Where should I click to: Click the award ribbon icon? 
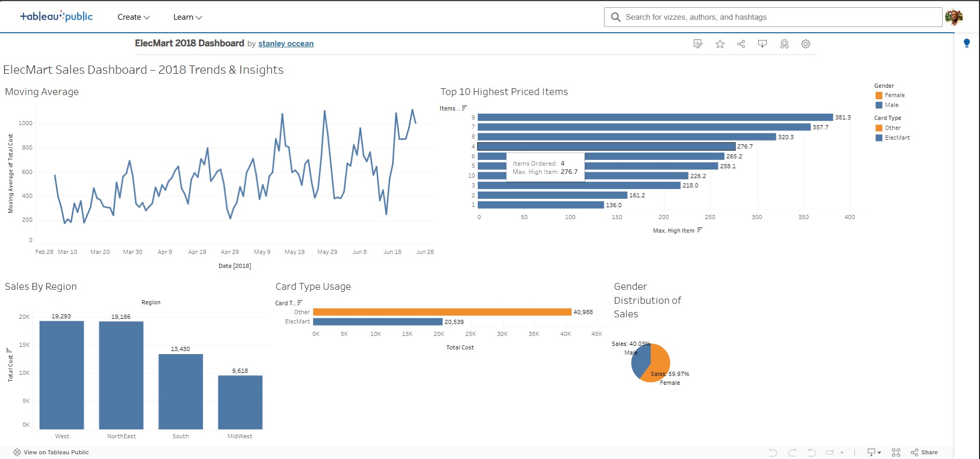[x=784, y=44]
